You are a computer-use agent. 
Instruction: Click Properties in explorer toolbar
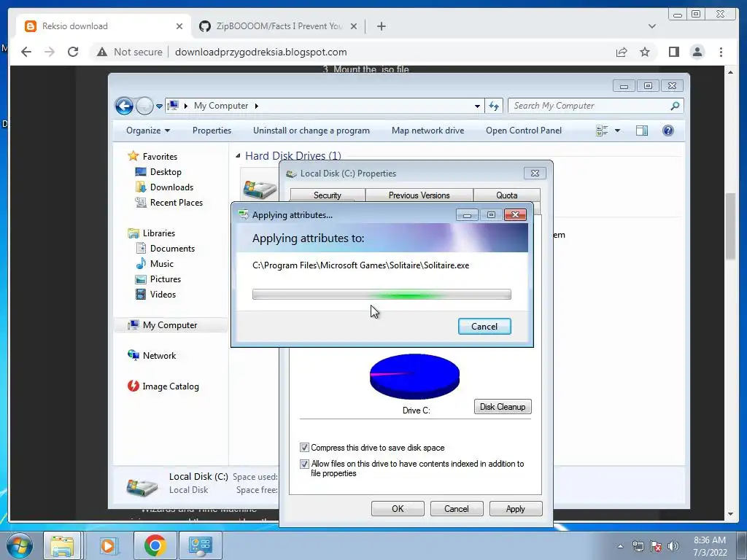(x=212, y=131)
